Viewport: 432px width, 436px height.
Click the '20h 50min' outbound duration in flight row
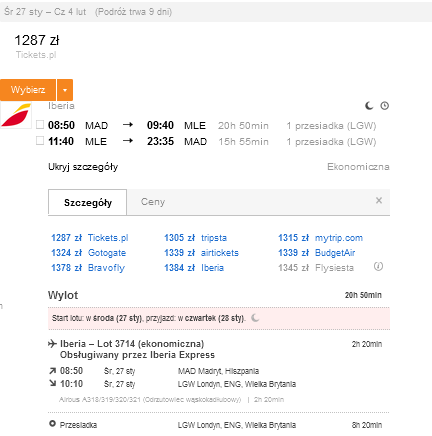tap(243, 126)
